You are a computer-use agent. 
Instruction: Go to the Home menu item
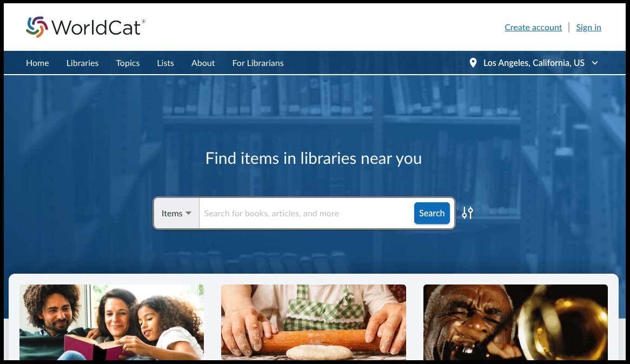[x=37, y=63]
